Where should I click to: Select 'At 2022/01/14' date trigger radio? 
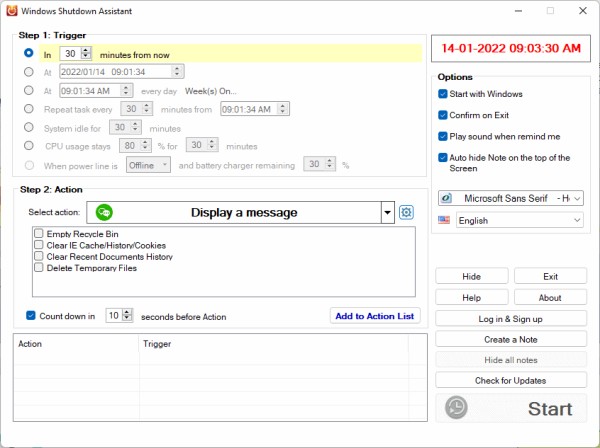[x=29, y=72]
